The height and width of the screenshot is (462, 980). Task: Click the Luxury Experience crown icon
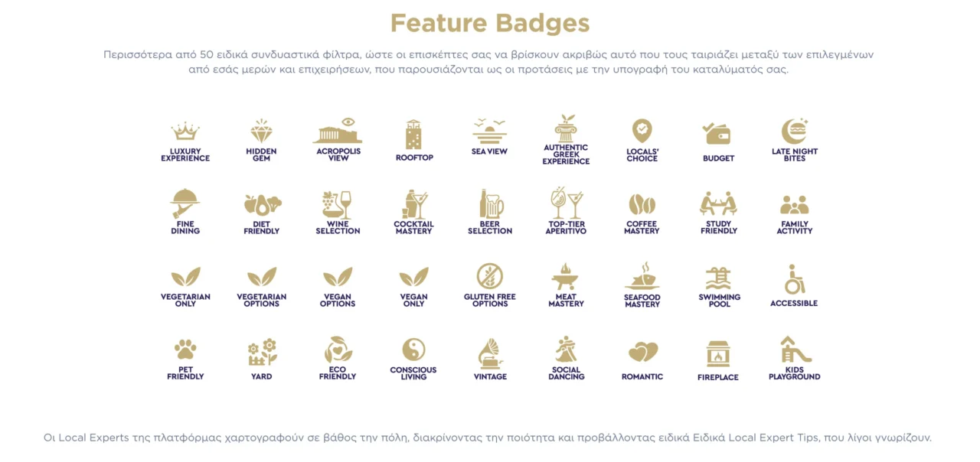(x=185, y=132)
